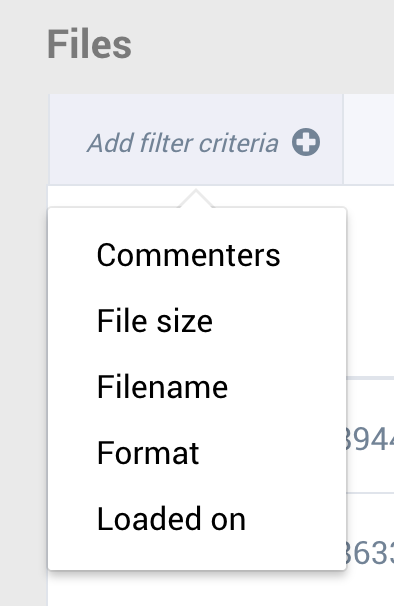The width and height of the screenshot is (394, 606).
Task: Open the file link starting with 394
Action: pyautogui.click(x=370, y=439)
